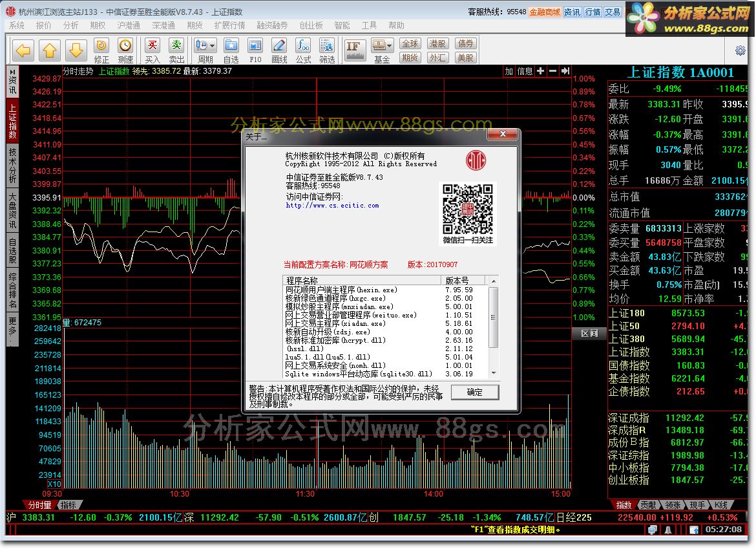Viewport: 756px width, 549px height.
Task: Click the WeChat QR code image
Action: coord(468,210)
